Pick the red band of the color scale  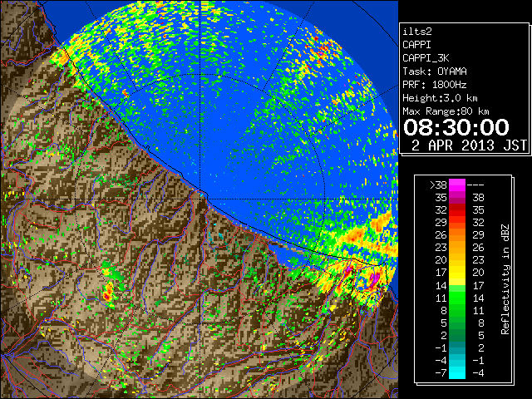click(457, 210)
